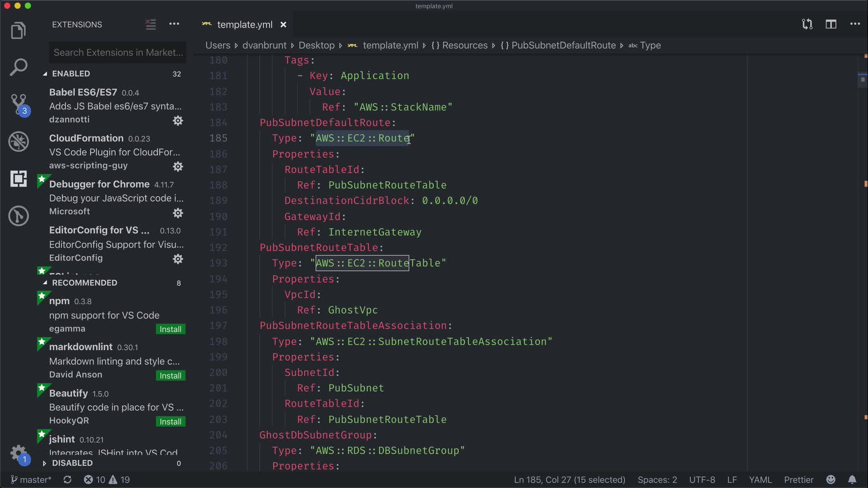
Task: Split the editor to the right
Action: click(831, 24)
